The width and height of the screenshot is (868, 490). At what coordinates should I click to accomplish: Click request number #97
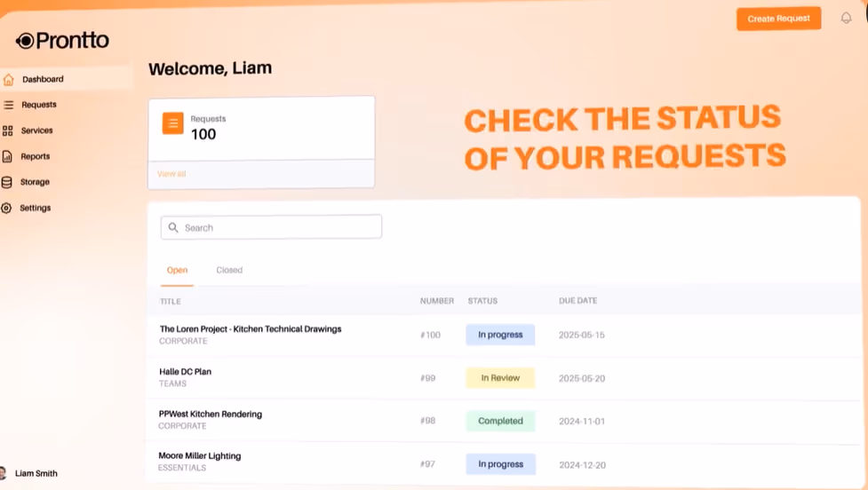428,464
